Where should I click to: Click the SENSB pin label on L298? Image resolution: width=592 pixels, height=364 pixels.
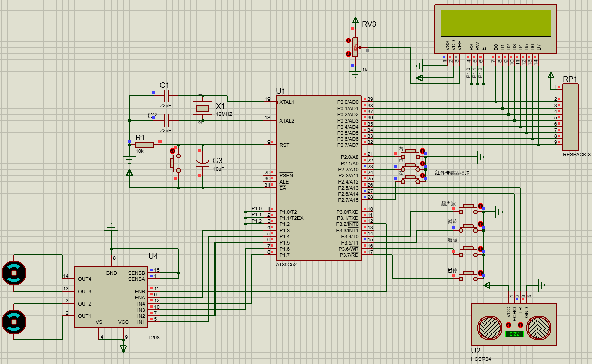[136, 273]
